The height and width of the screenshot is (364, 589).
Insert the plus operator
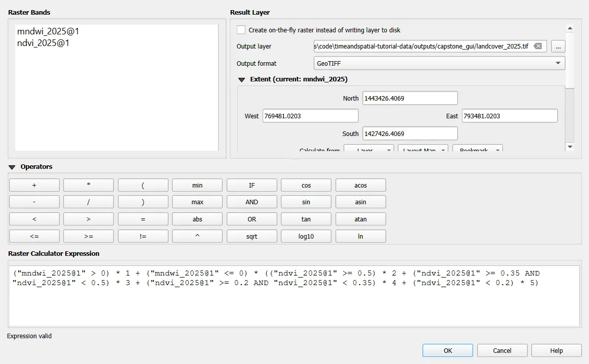(x=34, y=185)
